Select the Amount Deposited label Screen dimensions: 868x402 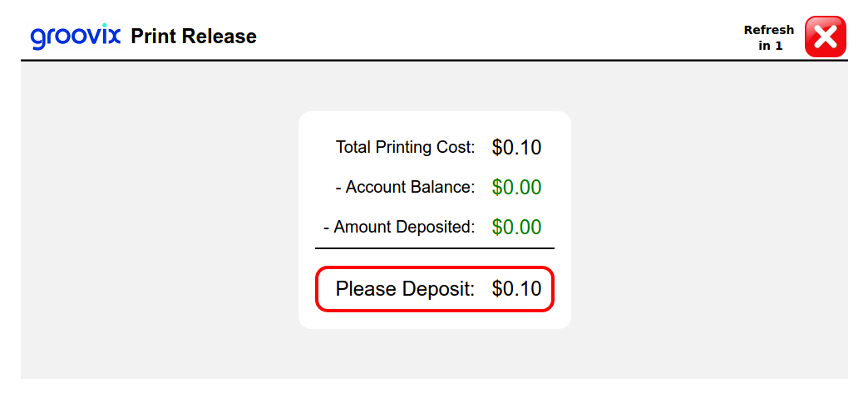(404, 227)
